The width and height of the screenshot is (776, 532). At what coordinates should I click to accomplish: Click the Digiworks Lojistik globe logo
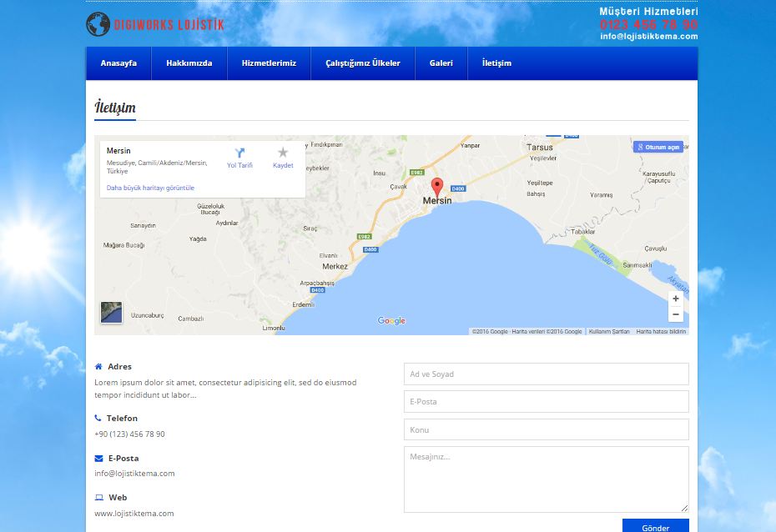pyautogui.click(x=98, y=24)
